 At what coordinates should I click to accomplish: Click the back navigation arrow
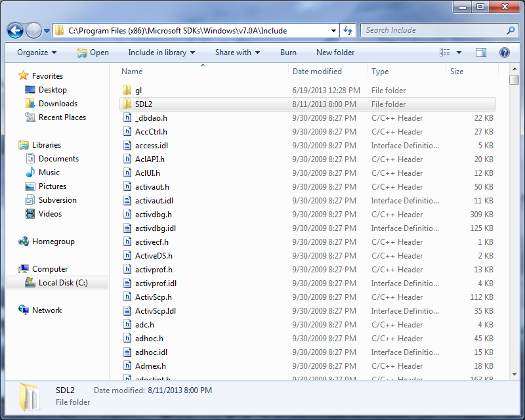(x=14, y=30)
